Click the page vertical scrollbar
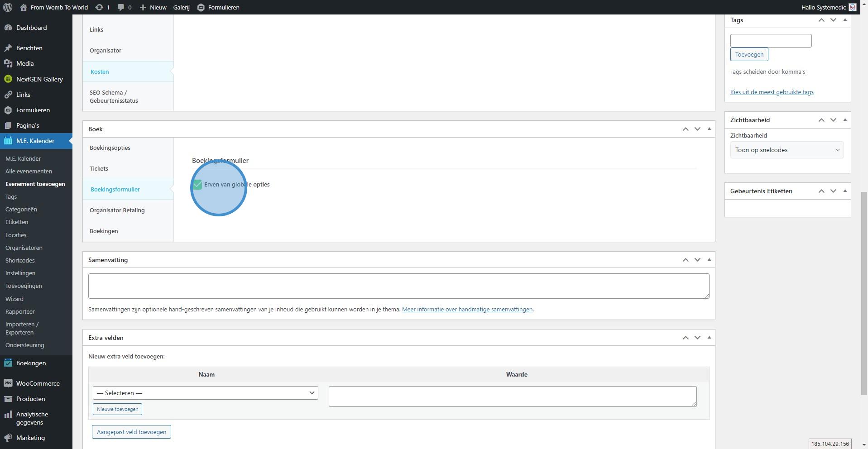This screenshot has width=868, height=449. point(864,294)
